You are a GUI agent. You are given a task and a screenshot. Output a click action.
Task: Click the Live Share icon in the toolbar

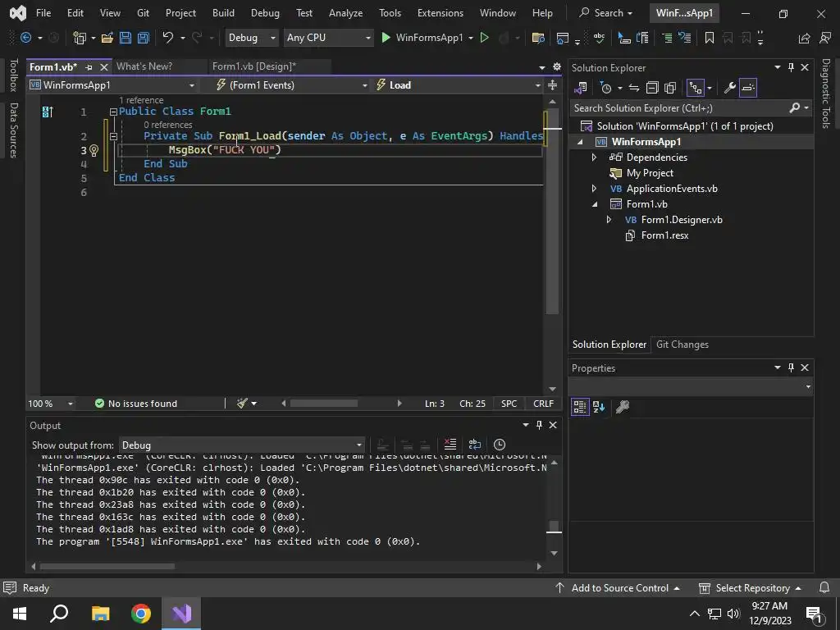804,38
